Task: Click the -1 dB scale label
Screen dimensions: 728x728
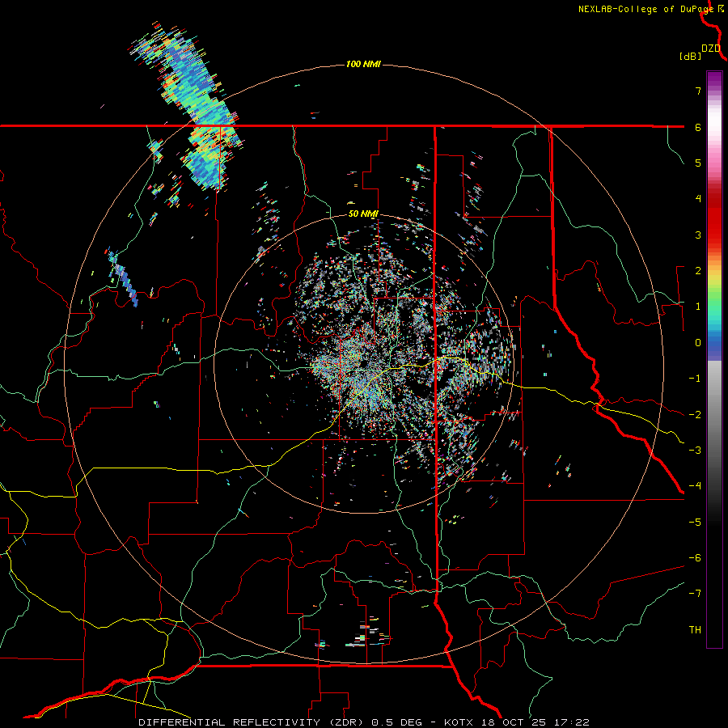Action: coord(695,379)
